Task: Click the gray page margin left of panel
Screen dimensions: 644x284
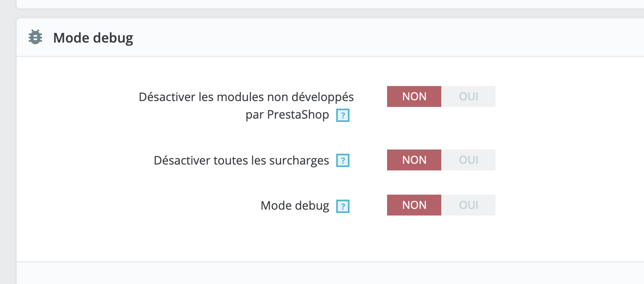Action: coord(8,146)
